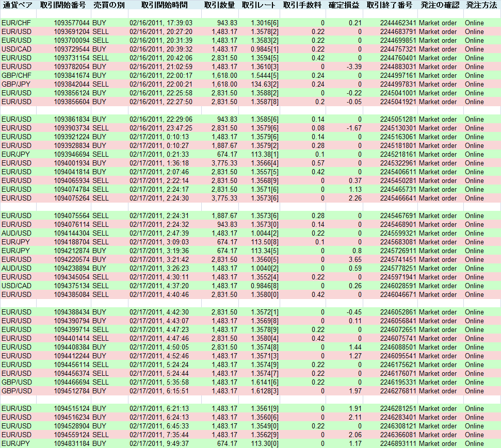
Task: Click the EUR/CHF currency pair cell
Action: (17, 23)
